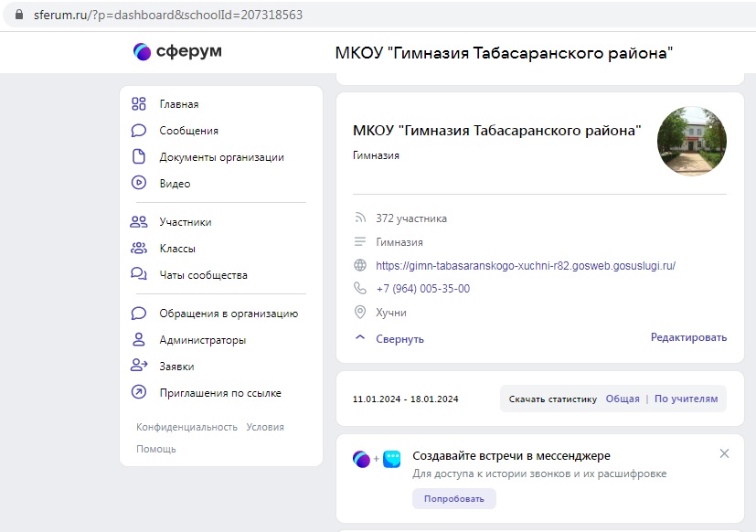This screenshot has height=532, width=756.
Task: Click the 'Хучни' location text
Action: [391, 313]
